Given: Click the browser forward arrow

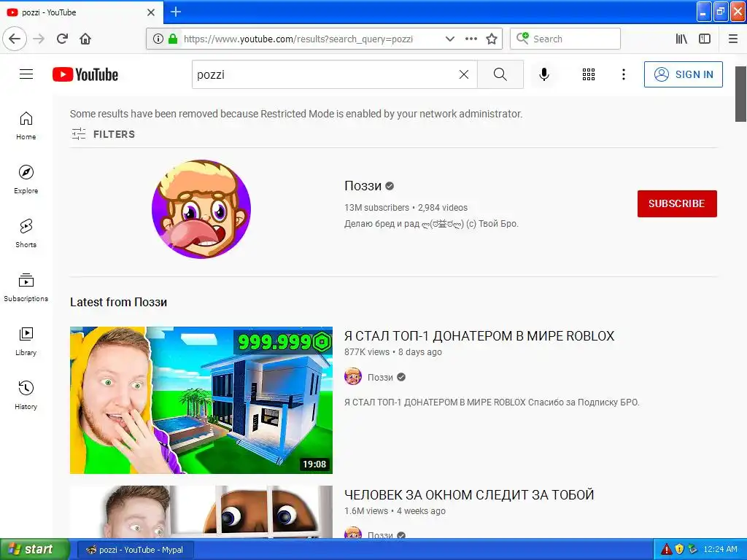Looking at the screenshot, I should (39, 39).
